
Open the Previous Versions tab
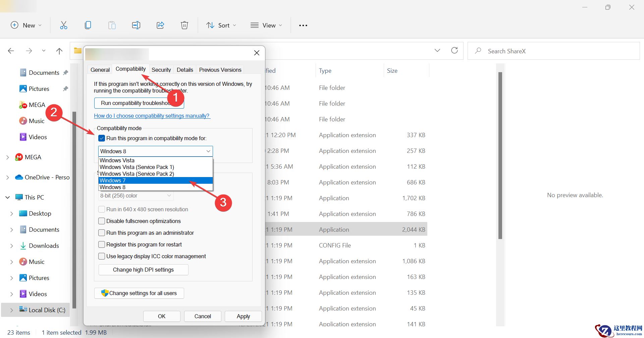point(220,70)
